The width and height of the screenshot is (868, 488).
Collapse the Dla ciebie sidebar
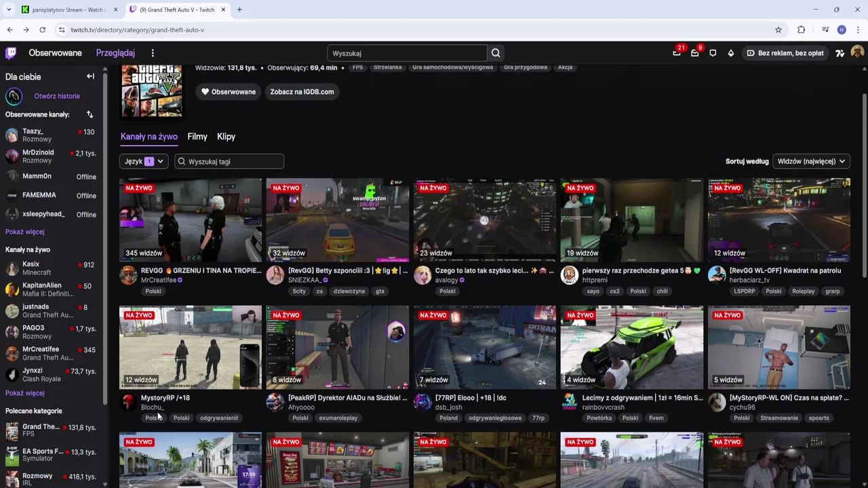(x=90, y=77)
